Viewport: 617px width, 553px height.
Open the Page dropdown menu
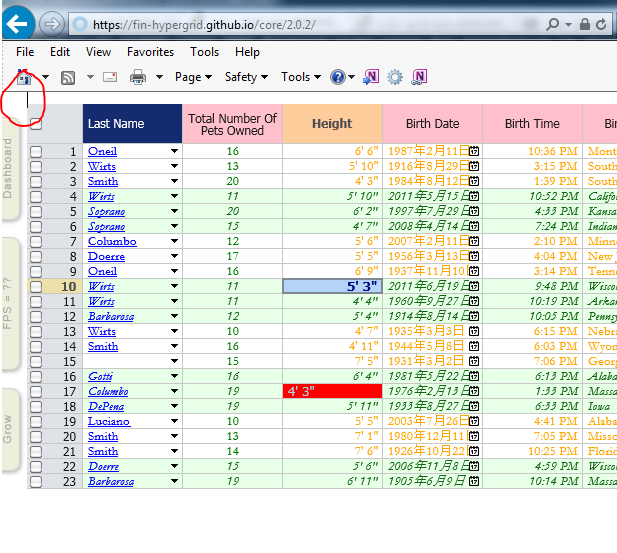coord(193,77)
